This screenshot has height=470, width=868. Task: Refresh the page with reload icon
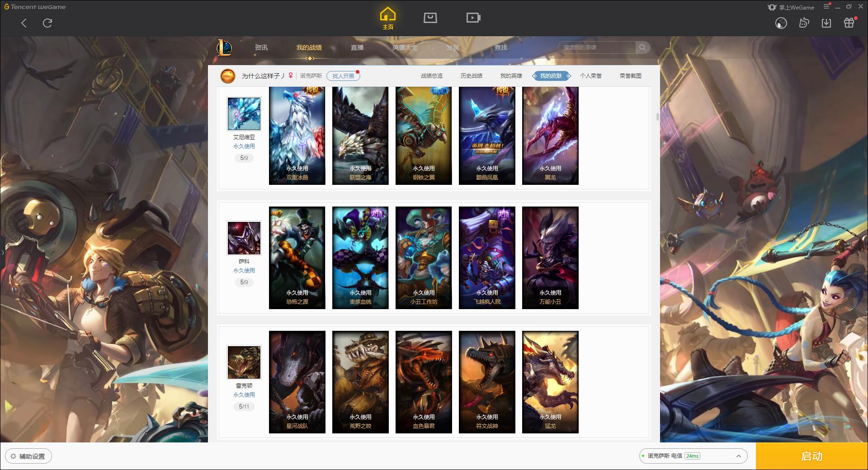(47, 23)
